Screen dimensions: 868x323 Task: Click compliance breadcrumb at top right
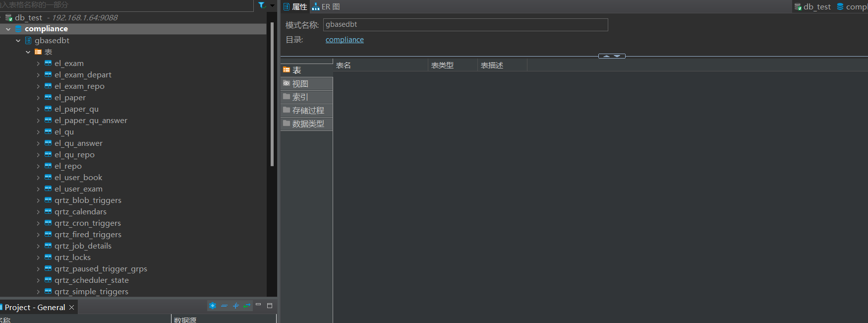pyautogui.click(x=852, y=7)
